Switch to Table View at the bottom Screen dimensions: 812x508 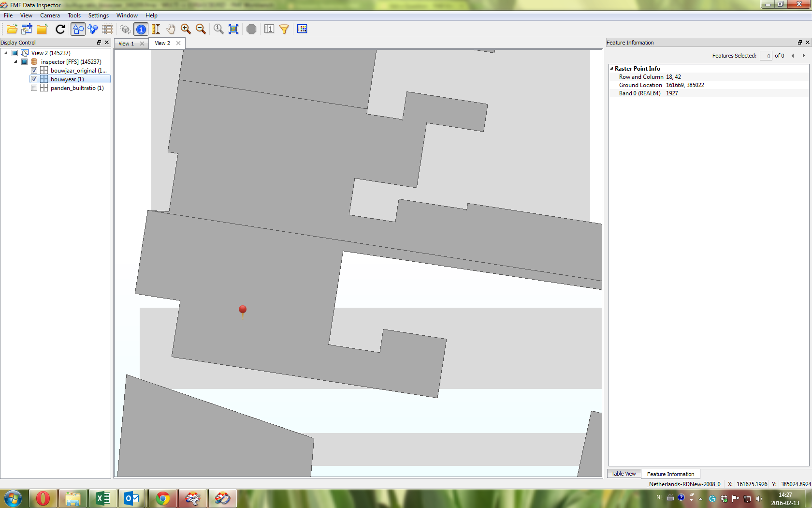tap(623, 474)
